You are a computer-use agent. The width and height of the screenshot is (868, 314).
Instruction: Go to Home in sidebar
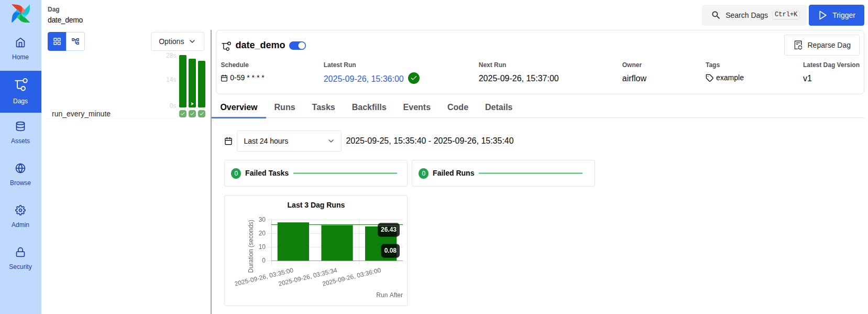click(x=20, y=49)
